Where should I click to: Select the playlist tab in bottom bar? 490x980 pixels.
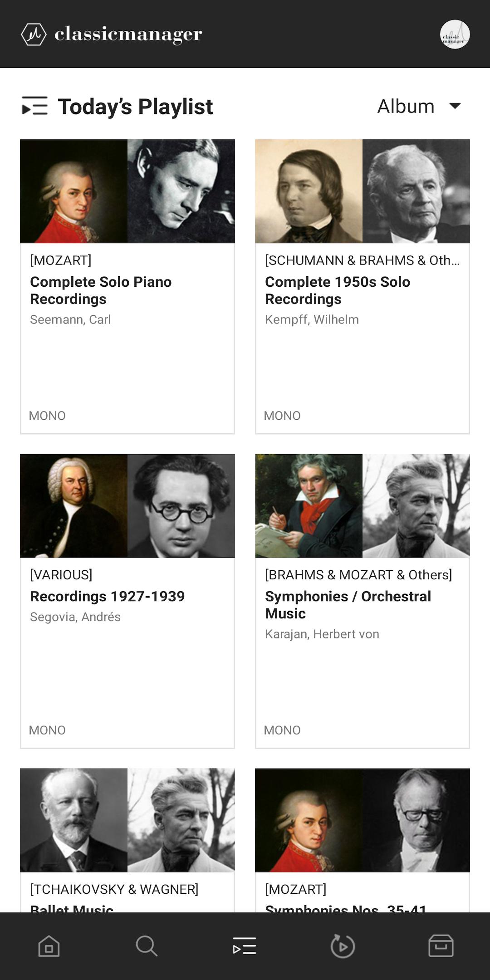(245, 946)
